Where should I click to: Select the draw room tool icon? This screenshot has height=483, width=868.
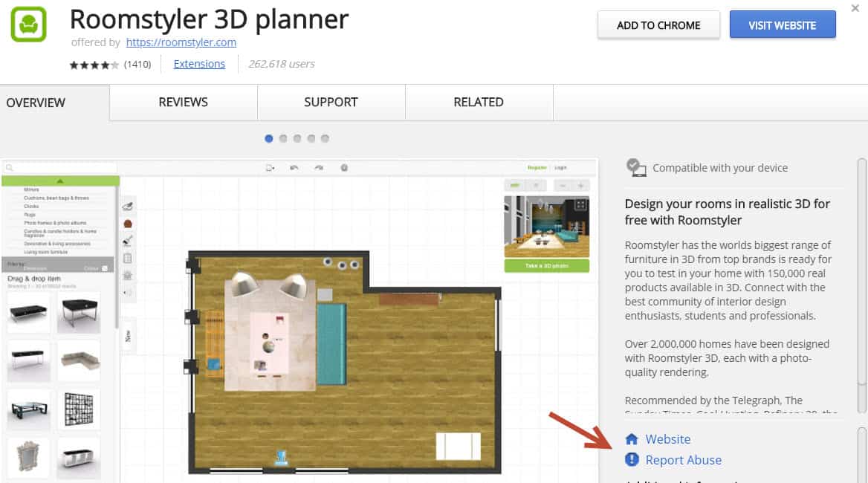pos(127,207)
